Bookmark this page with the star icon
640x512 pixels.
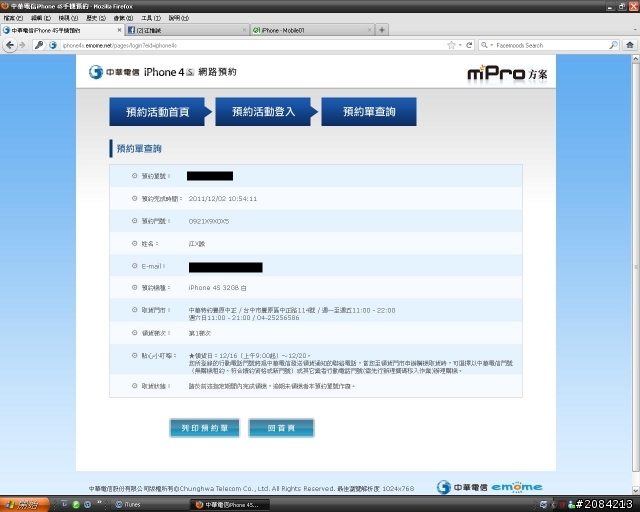451,45
